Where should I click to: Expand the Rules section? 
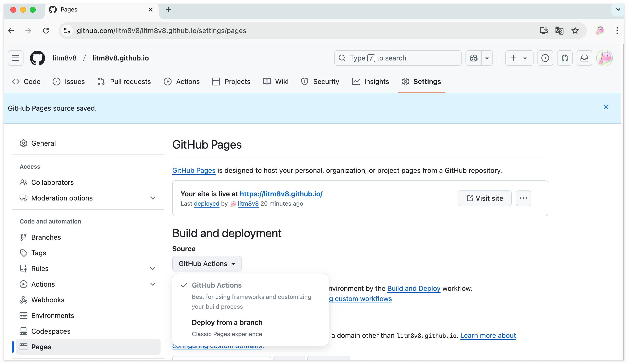click(88, 269)
